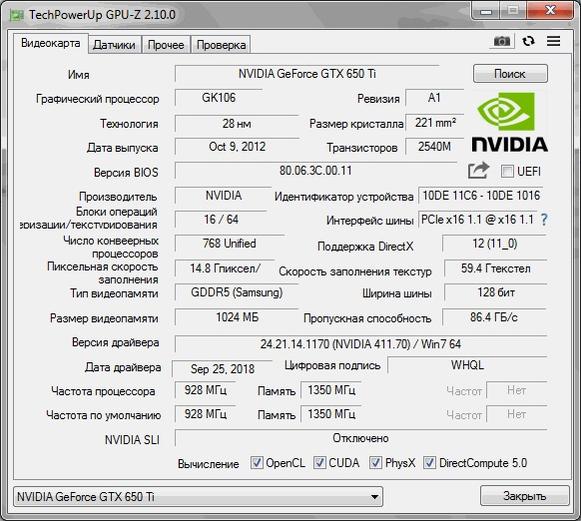Click the Отключено NVIDIA SLI value
The width and height of the screenshot is (581, 521).
[361, 438]
